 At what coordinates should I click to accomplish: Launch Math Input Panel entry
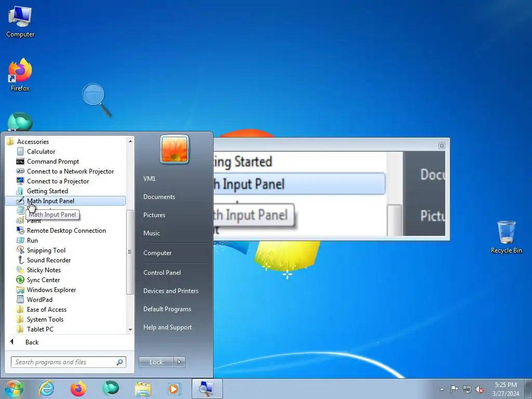65,201
